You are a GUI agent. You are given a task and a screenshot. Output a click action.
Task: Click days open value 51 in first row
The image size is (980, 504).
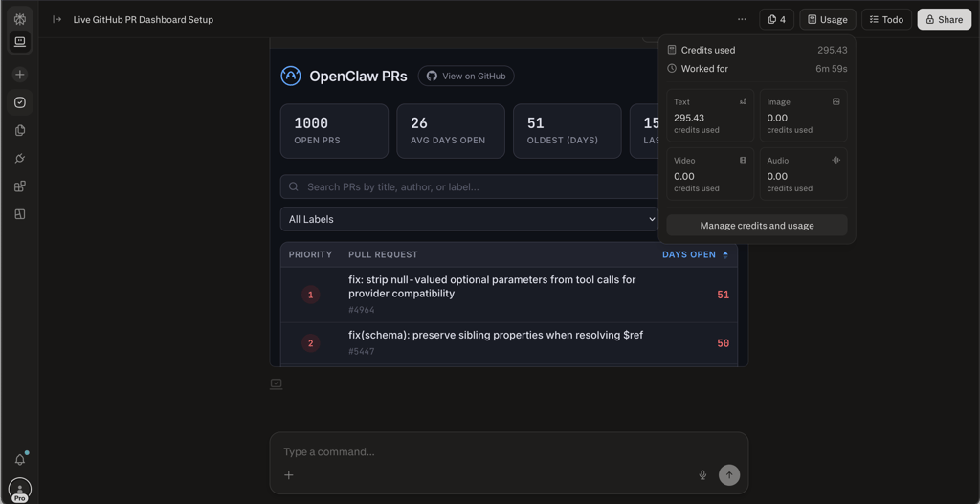[x=724, y=295]
